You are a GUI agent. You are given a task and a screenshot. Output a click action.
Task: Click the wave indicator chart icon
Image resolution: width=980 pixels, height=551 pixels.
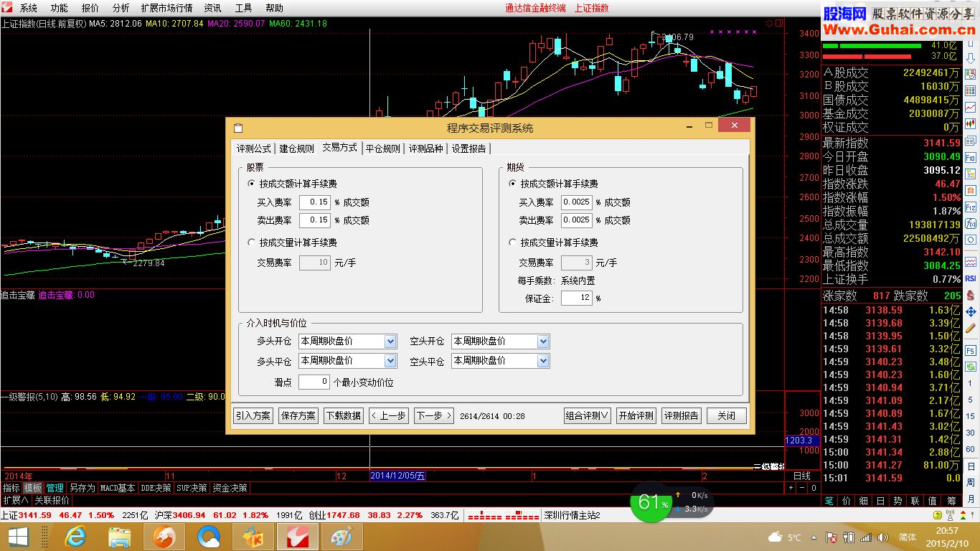pyautogui.click(x=971, y=263)
